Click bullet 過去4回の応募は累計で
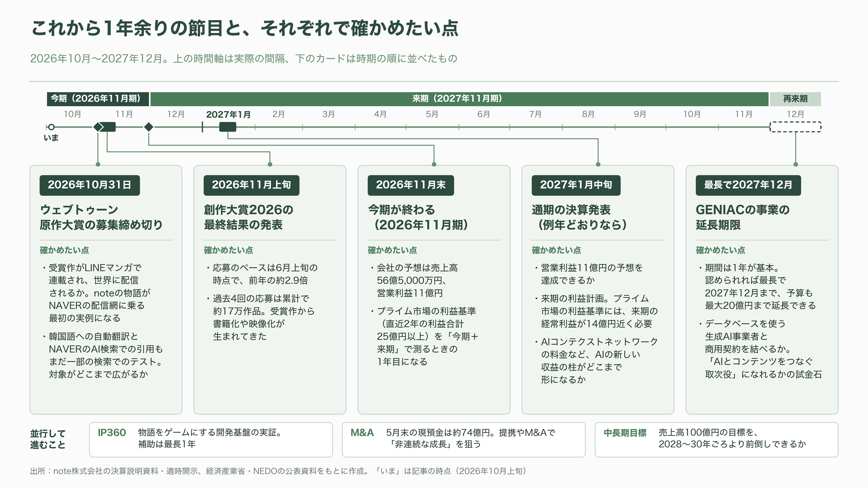Image resolution: width=868 pixels, height=488 pixels. (x=261, y=318)
